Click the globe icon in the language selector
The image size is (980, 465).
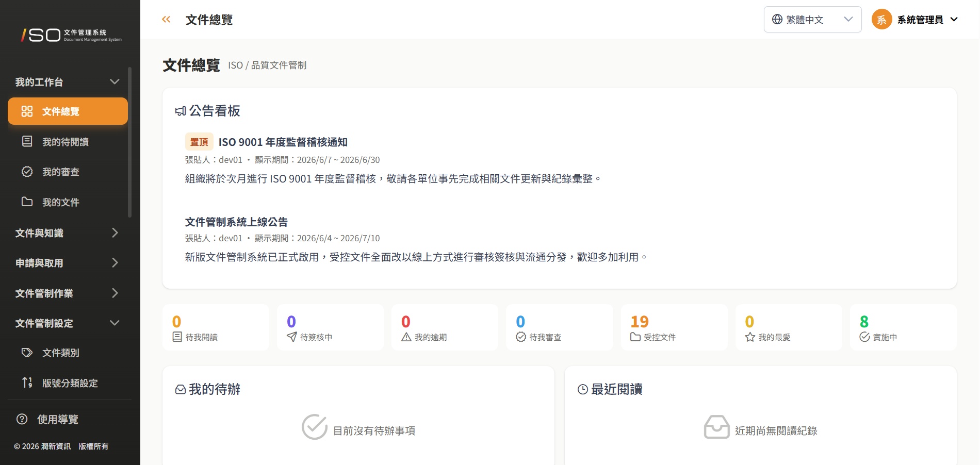pyautogui.click(x=777, y=20)
